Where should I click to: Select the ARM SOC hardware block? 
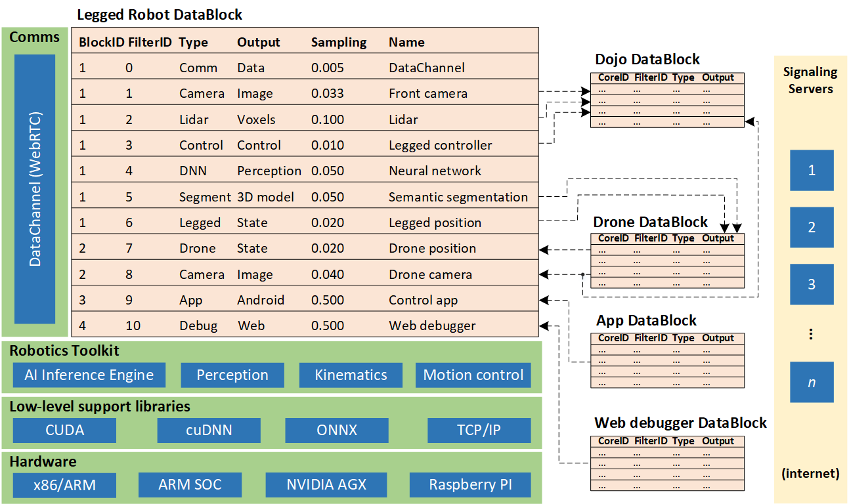pos(190,486)
